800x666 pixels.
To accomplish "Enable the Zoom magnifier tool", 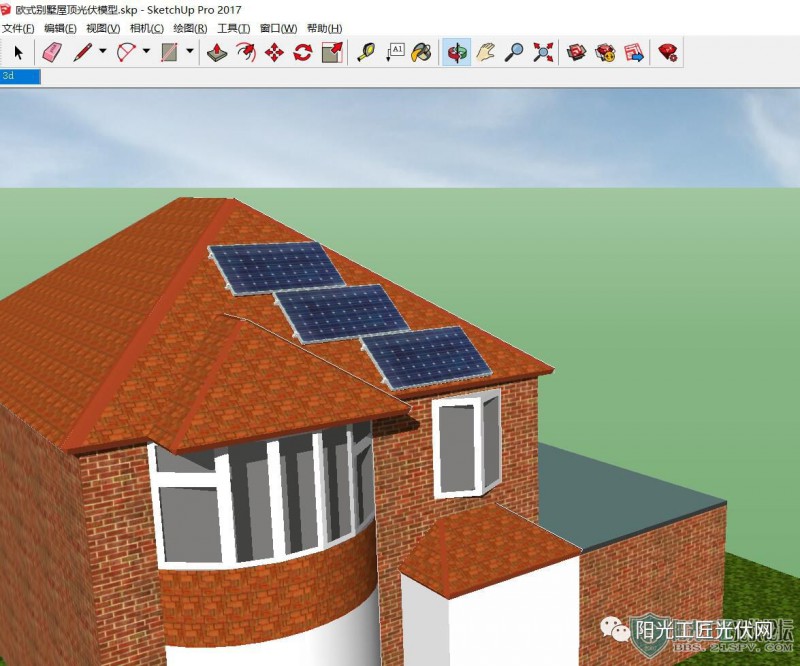I will click(514, 52).
